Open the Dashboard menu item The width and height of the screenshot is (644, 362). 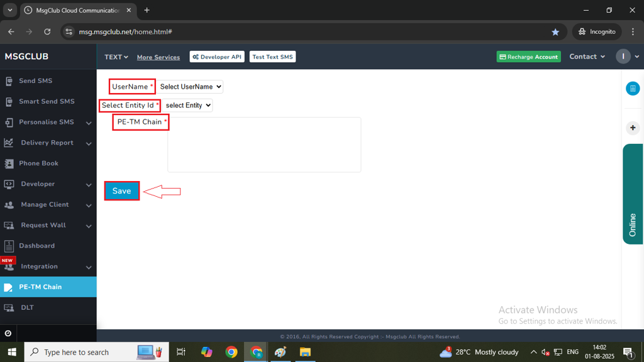tap(48, 246)
